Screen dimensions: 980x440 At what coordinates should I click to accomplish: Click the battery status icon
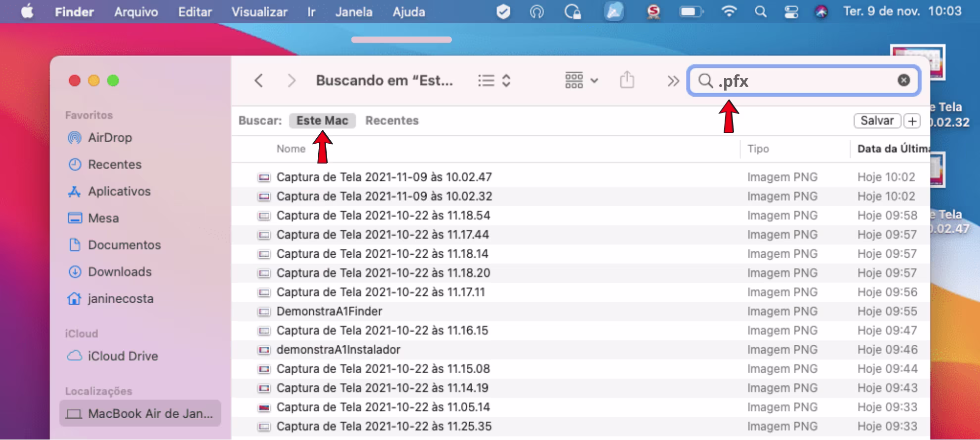[691, 11]
